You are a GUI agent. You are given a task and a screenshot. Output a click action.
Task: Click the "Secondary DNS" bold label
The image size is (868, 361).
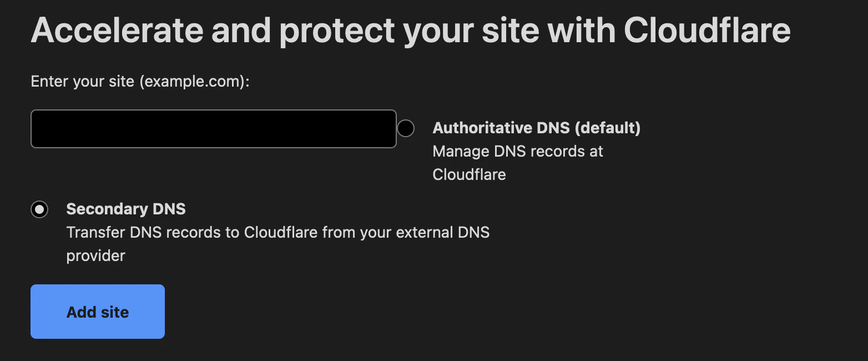tap(126, 209)
